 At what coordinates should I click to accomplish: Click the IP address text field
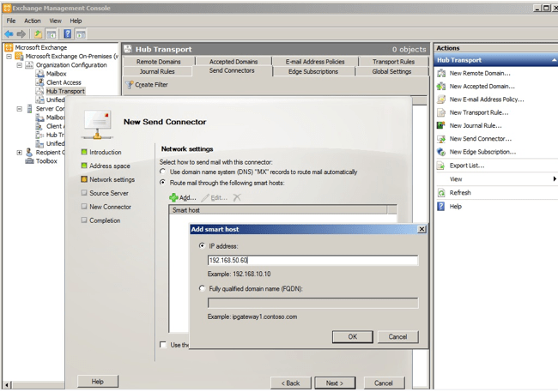click(312, 260)
